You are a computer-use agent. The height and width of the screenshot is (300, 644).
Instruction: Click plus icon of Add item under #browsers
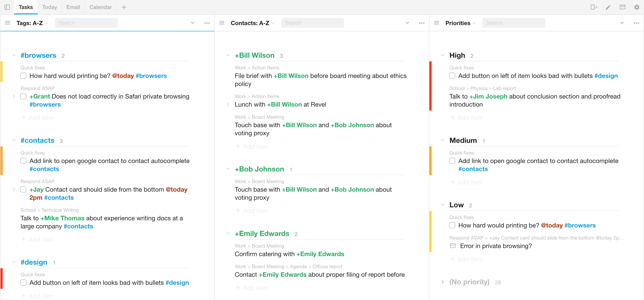pyautogui.click(x=23, y=118)
